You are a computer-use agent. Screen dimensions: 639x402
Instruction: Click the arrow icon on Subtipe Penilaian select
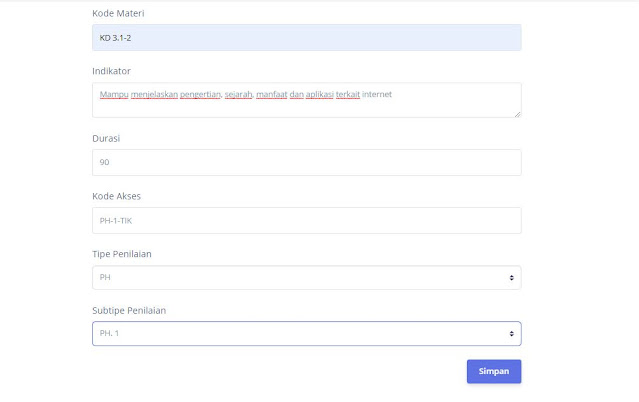(511, 334)
